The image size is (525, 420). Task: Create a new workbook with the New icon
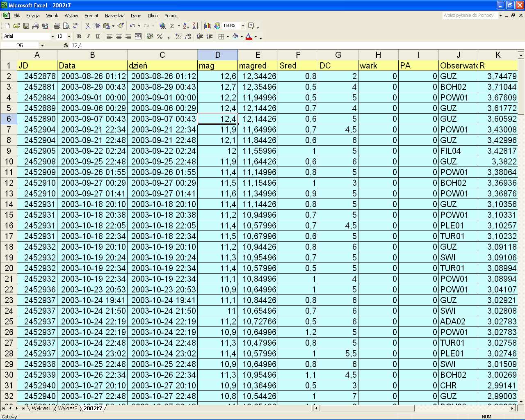(x=7, y=26)
